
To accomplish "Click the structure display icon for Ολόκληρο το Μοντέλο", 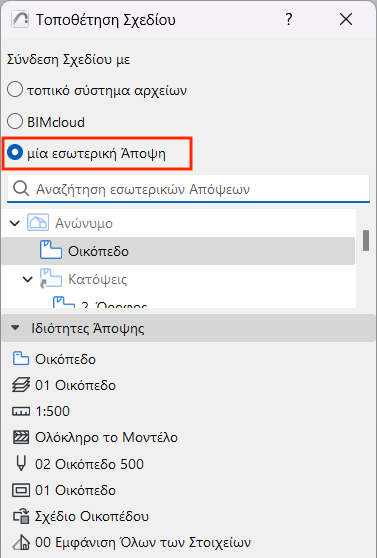I will coord(21,437).
